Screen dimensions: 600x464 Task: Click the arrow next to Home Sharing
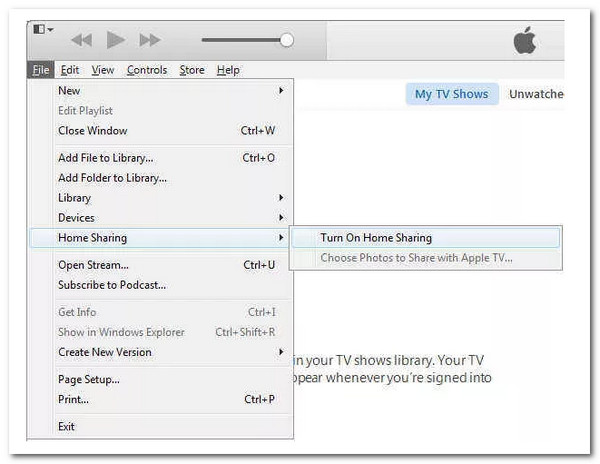[281, 238]
